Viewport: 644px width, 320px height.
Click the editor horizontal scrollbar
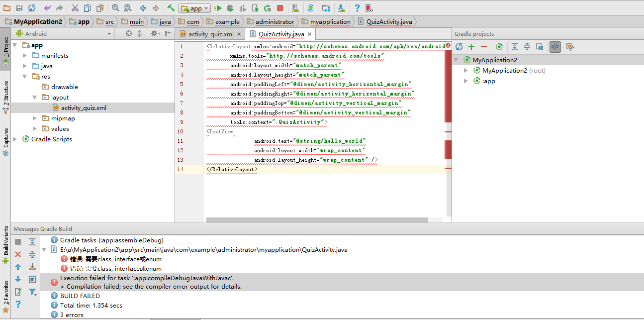[x=317, y=220]
